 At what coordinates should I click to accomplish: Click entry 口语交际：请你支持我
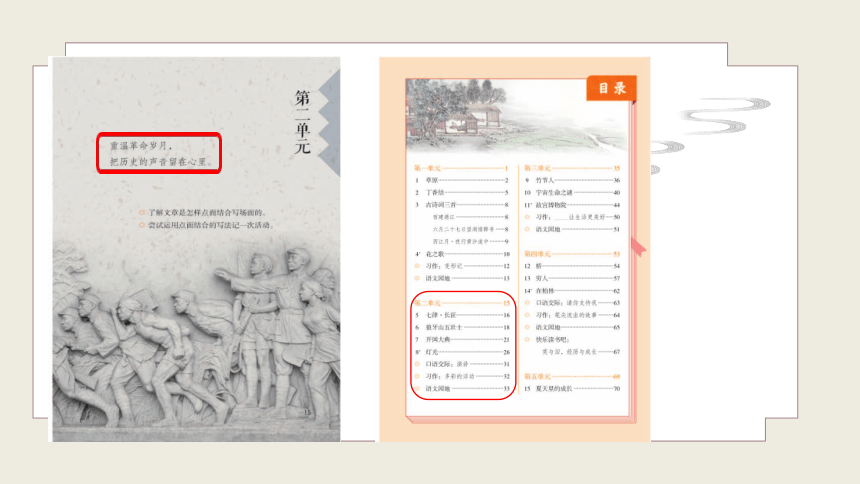coord(572,303)
